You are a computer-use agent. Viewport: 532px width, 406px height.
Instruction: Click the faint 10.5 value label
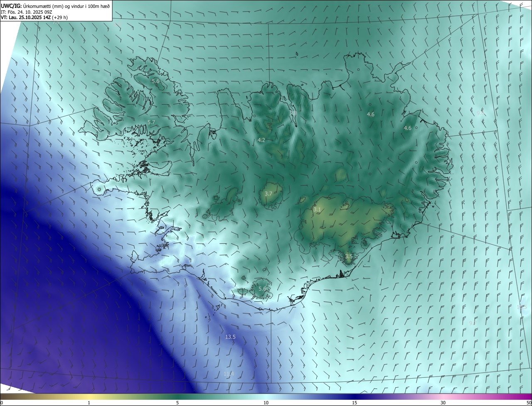point(521,307)
